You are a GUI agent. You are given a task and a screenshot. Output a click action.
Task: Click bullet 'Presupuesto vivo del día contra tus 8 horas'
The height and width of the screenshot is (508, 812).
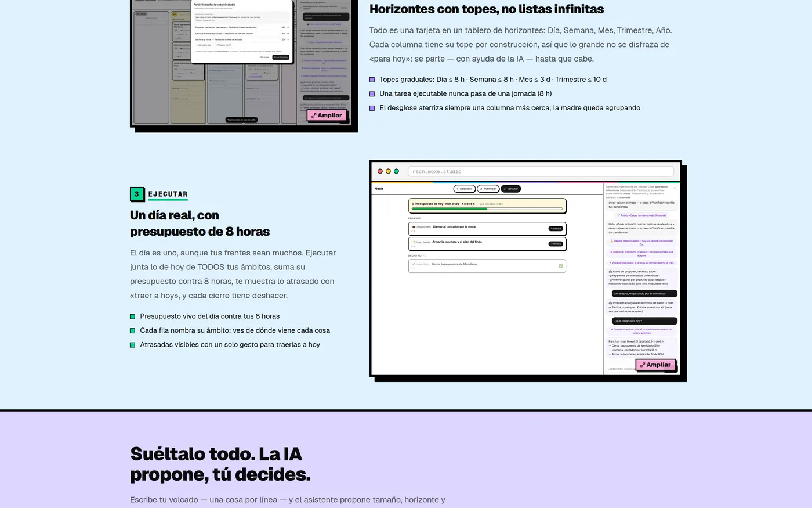[x=210, y=316]
